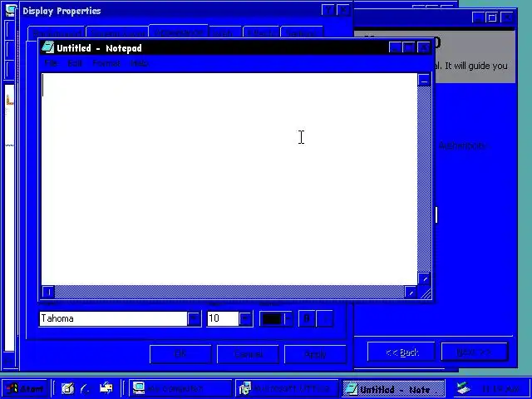This screenshot has width=532, height=399.
Task: Click the first Quick Launch icon next to Start
Action: pyautogui.click(x=67, y=389)
